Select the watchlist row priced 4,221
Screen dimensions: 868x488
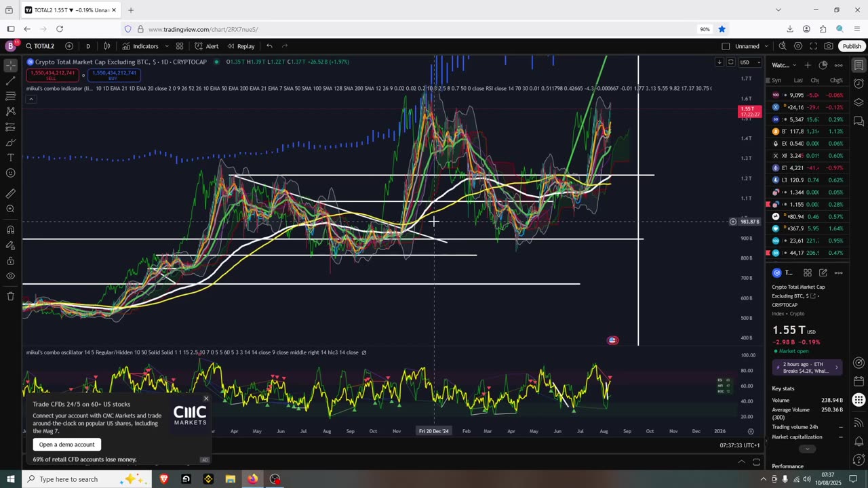(807, 168)
